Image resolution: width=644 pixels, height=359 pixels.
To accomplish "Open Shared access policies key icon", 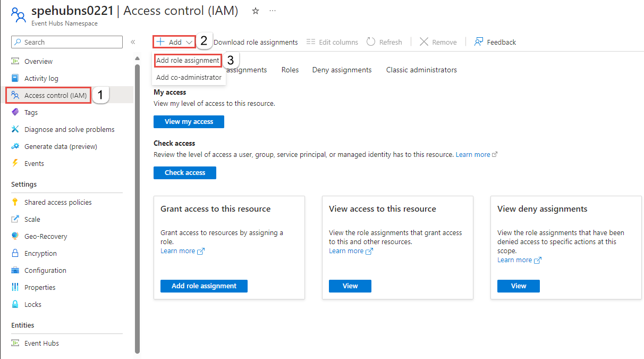I will pyautogui.click(x=15, y=202).
